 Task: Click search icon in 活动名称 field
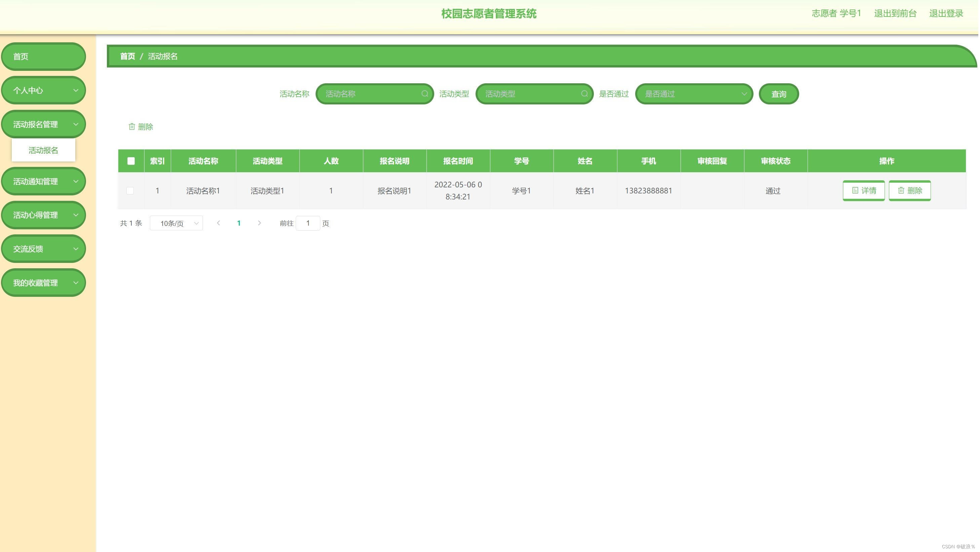[425, 94]
